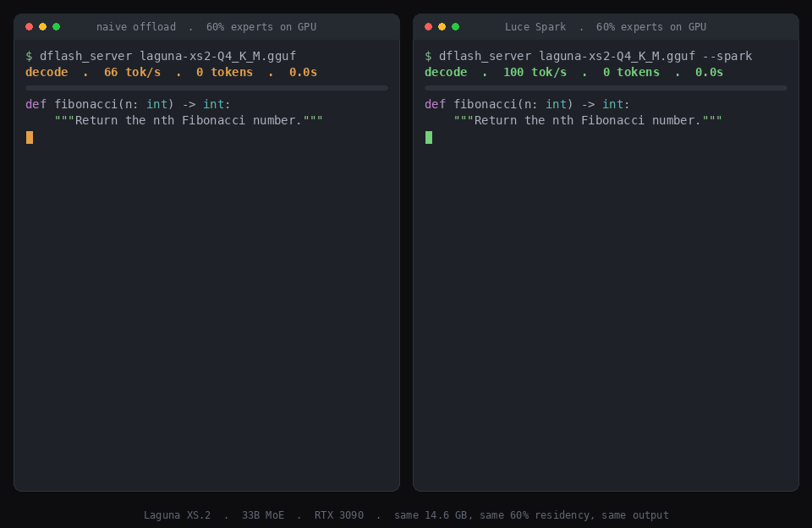Click def fibonacci line in naive offload window

[x=128, y=104]
